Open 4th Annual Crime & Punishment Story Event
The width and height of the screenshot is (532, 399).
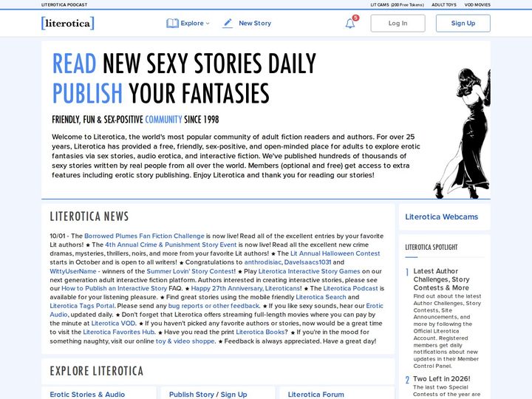click(x=171, y=245)
